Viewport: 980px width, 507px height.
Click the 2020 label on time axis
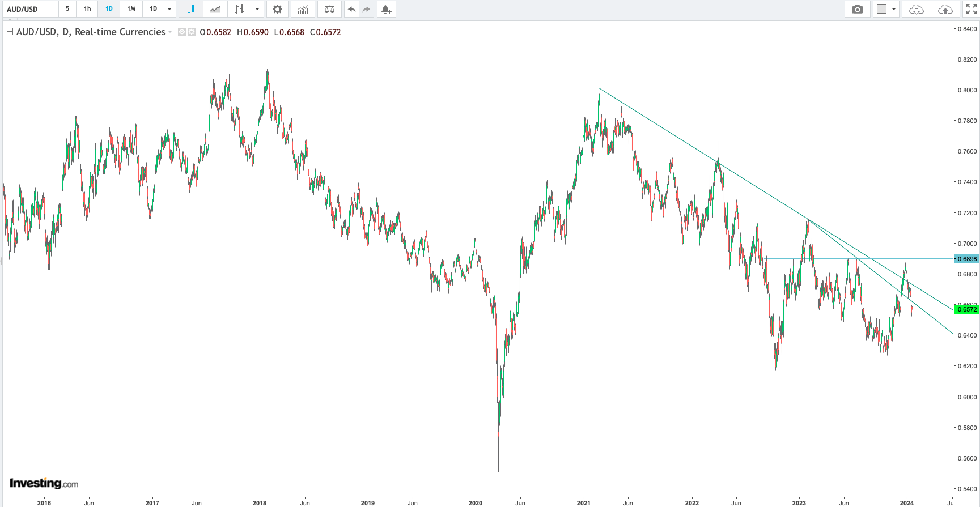[476, 503]
